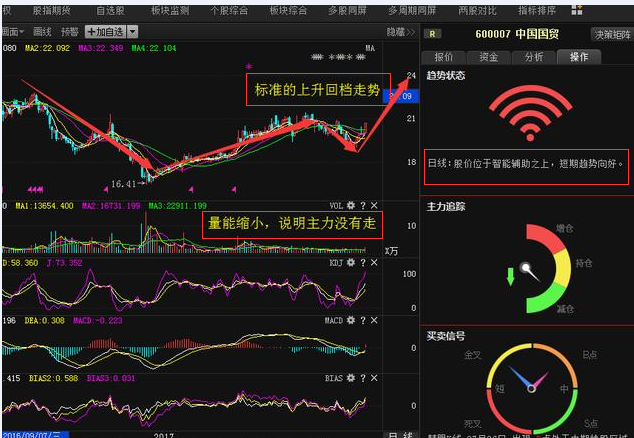Click the DEA:0.308 value
The width and height of the screenshot is (634, 438).
point(44,320)
